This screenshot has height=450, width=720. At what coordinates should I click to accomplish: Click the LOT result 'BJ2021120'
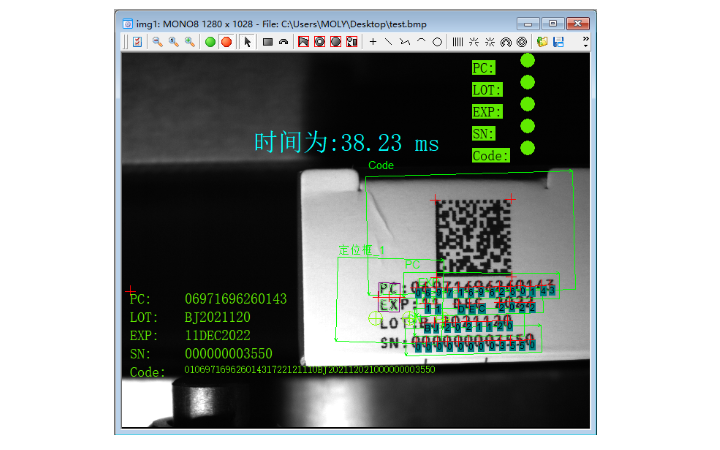tap(218, 317)
